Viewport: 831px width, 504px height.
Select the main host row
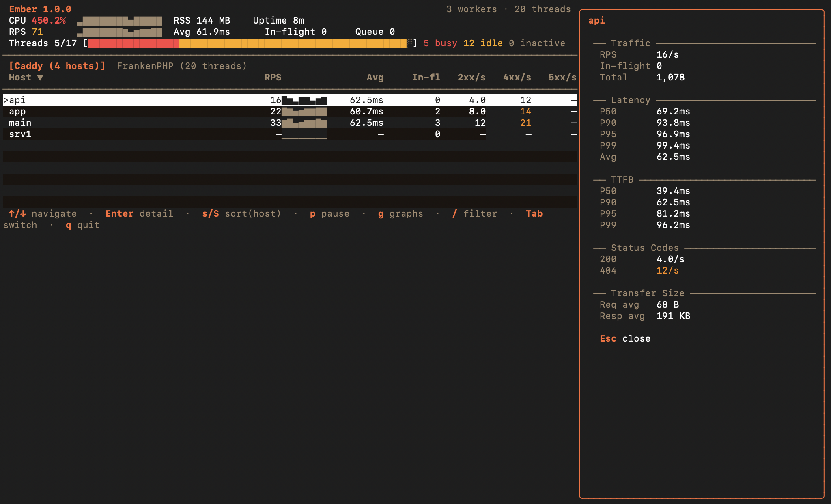[x=20, y=123]
